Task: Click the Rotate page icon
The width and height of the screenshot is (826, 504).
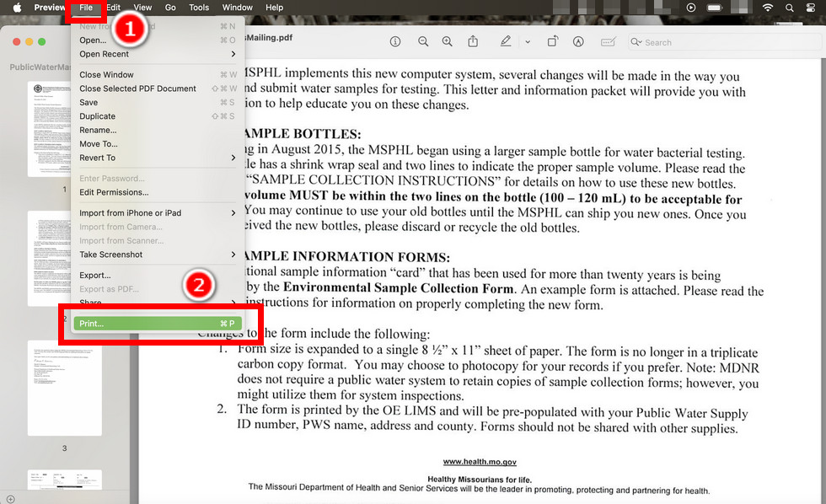Action: [552, 41]
